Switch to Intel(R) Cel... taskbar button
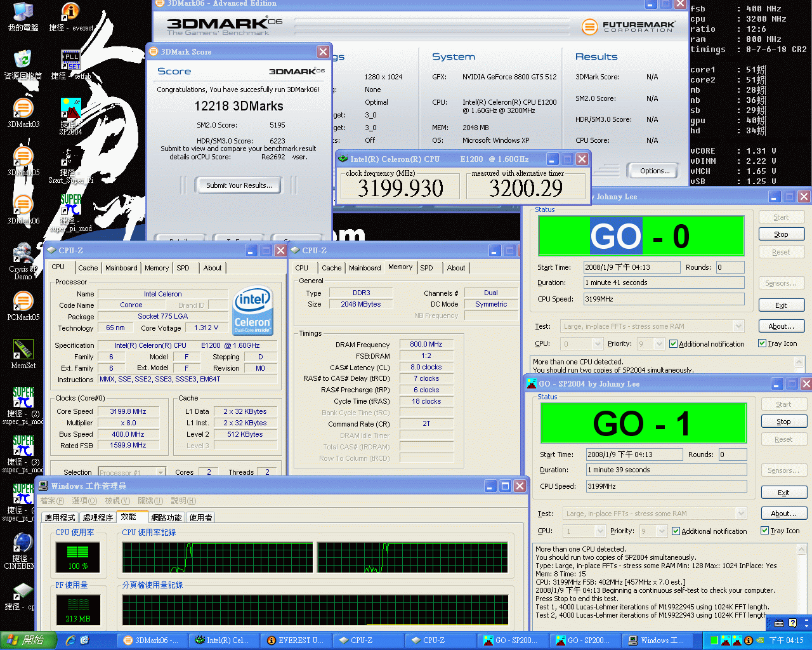812x650 pixels. pos(223,640)
